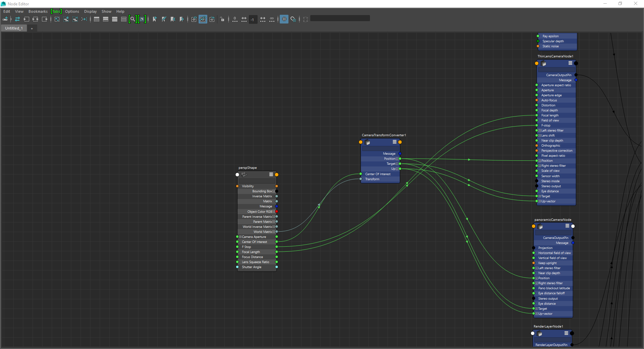Toggle ThinLensCameraNode1 node view mode icon
This screenshot has height=349, width=644.
[570, 63]
